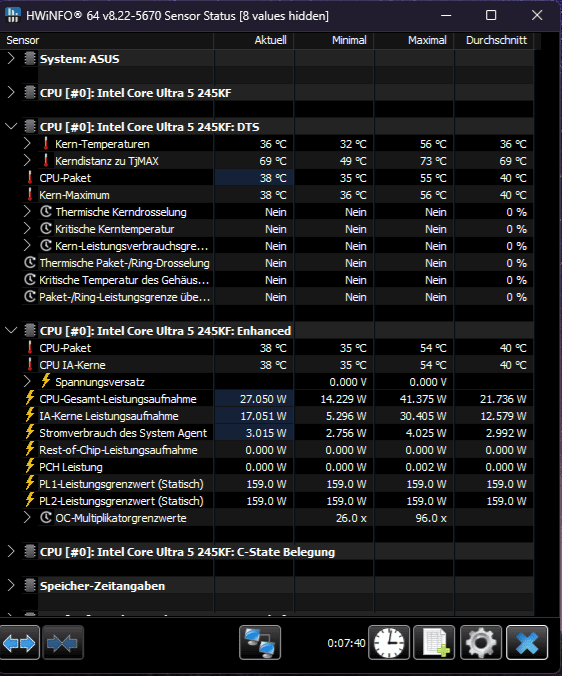
Task: Collapse the 245KF: Enhanced sensor group
Action: click(x=11, y=330)
